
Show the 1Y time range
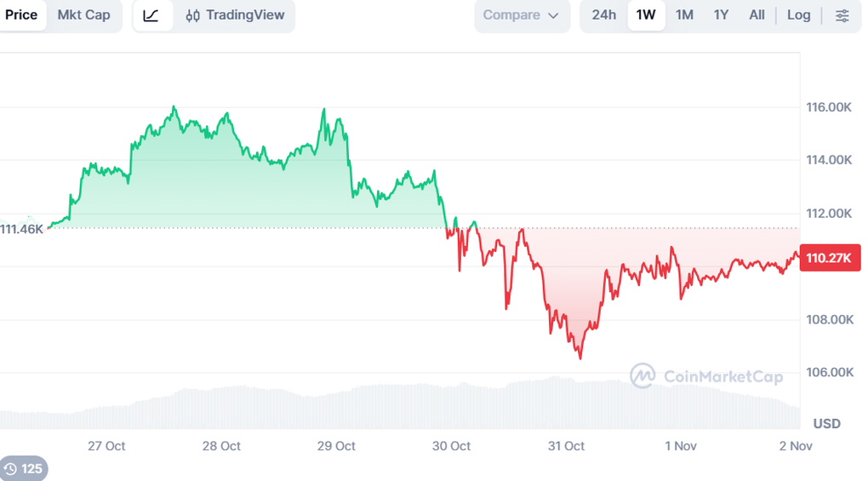pos(721,15)
